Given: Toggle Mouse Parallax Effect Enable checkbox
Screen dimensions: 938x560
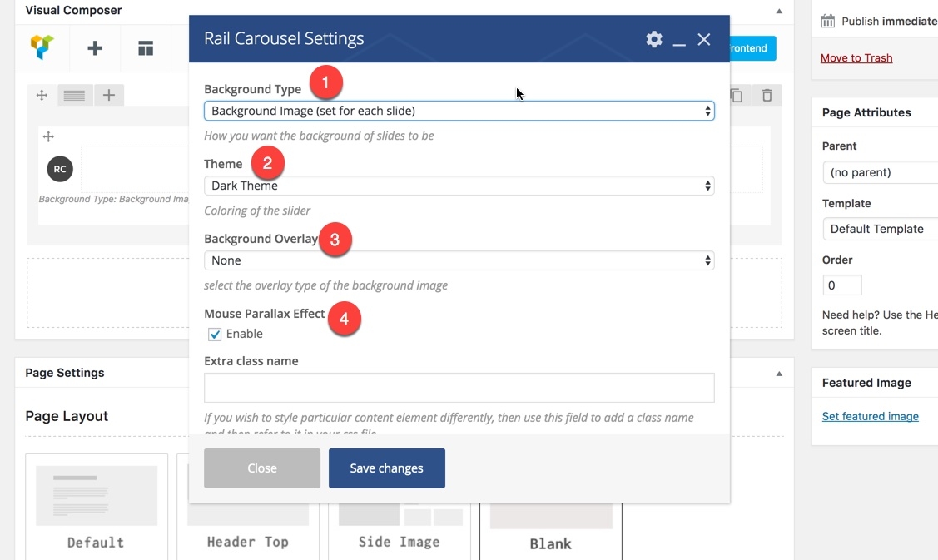Looking at the screenshot, I should point(215,335).
